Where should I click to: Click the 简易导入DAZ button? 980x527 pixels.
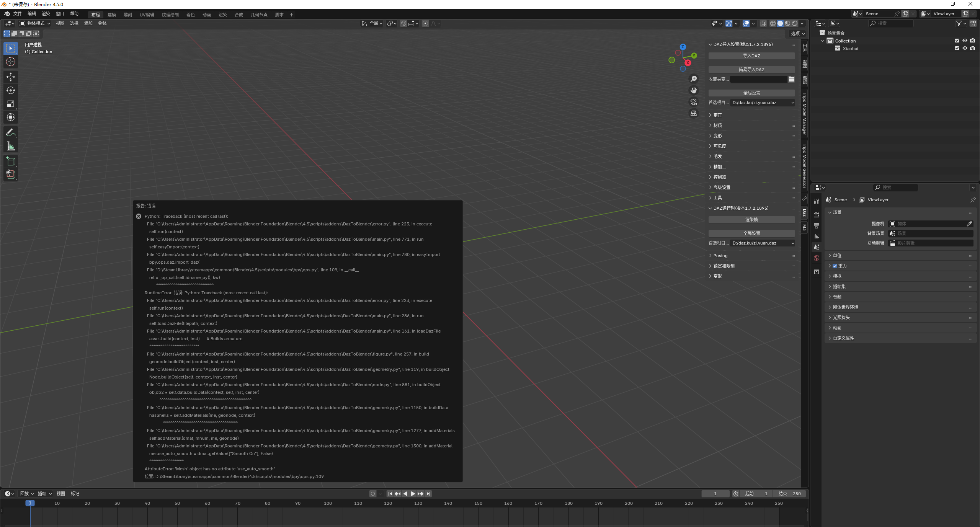point(751,70)
